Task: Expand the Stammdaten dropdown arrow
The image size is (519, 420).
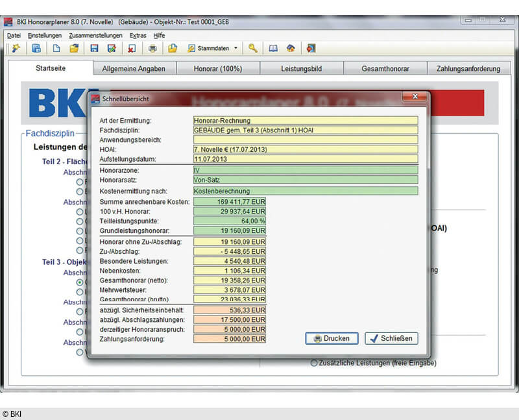Action: pyautogui.click(x=235, y=48)
